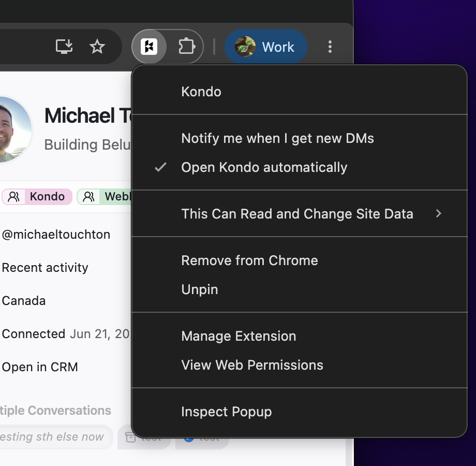Open Recent activity
The width and height of the screenshot is (476, 466).
(45, 268)
